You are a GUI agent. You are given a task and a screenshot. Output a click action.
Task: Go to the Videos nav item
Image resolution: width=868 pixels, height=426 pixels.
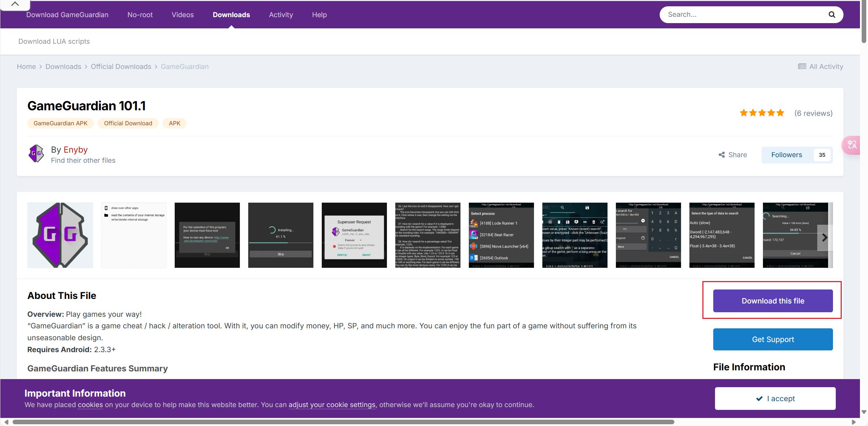[x=183, y=15]
